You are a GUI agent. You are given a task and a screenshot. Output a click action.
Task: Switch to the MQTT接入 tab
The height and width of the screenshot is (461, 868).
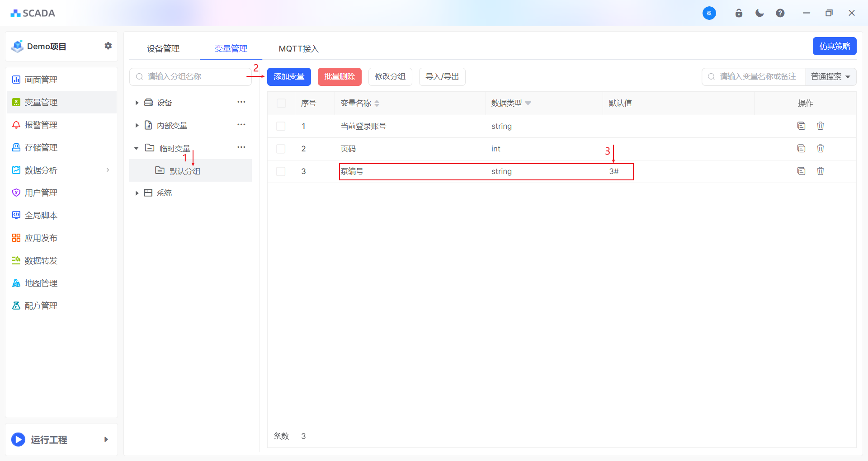[298, 48]
